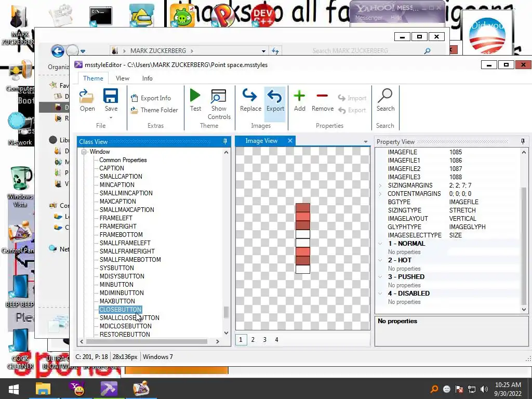Select SMALLCAPTION tree item
The width and height of the screenshot is (532, 399).
pyautogui.click(x=121, y=177)
